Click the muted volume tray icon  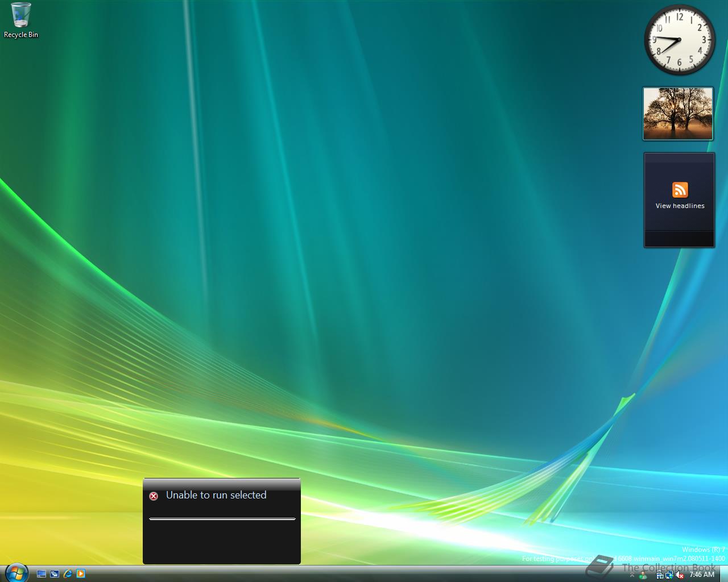(x=680, y=575)
